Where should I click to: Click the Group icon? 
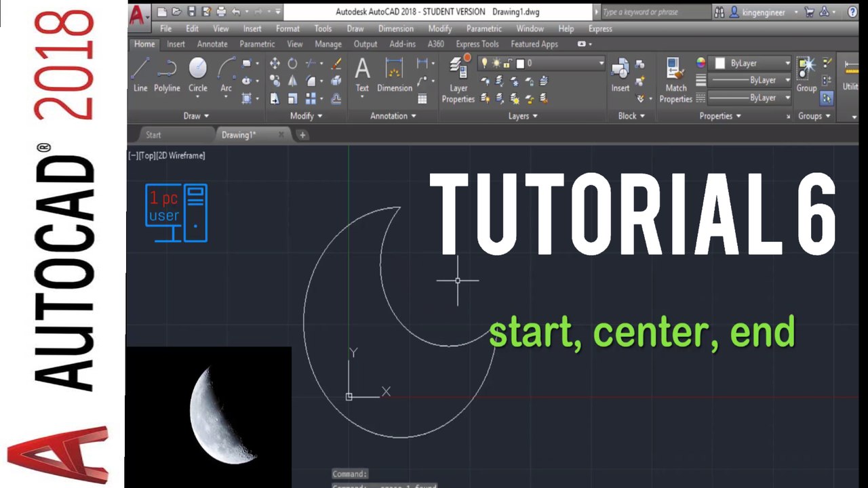click(x=806, y=75)
